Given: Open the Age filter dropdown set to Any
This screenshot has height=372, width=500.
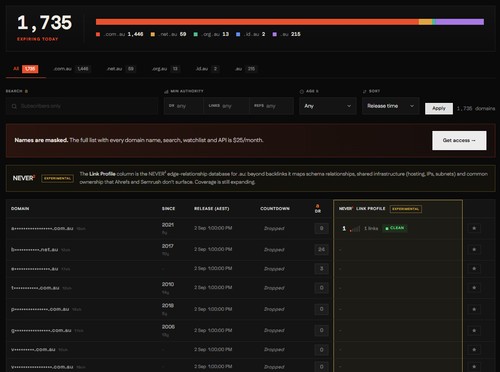Looking at the screenshot, I should pos(328,106).
